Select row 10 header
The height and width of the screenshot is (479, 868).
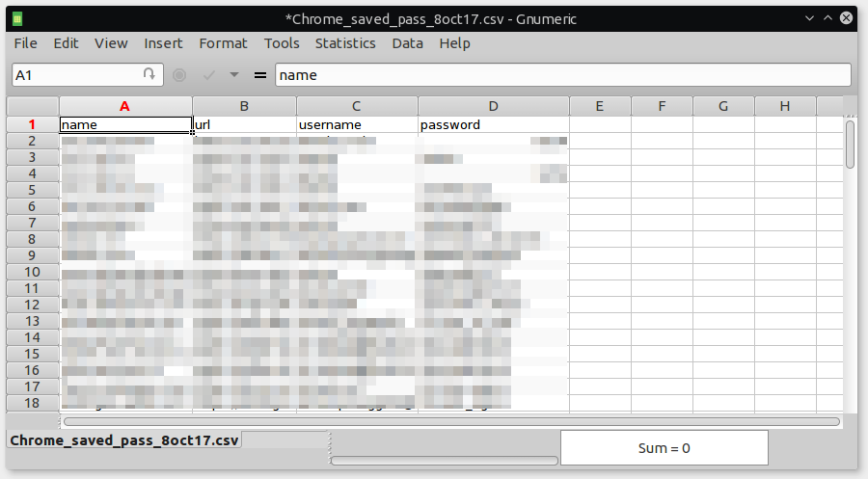tap(33, 272)
